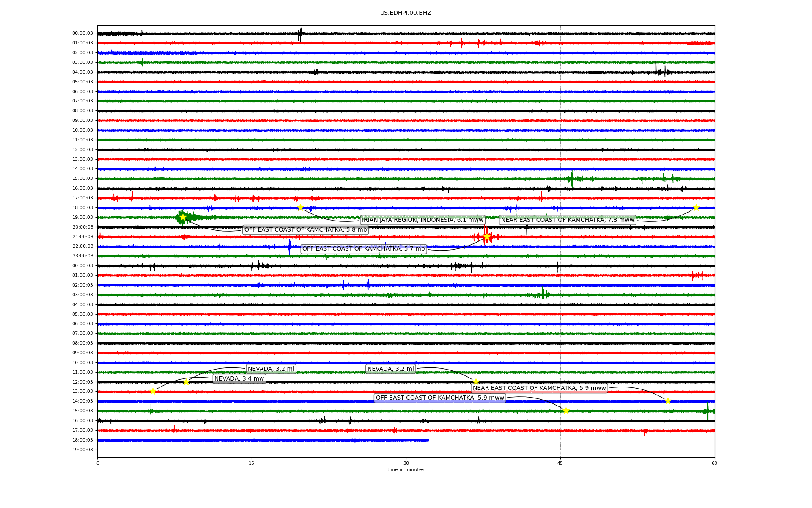This screenshot has width=812, height=508.
Task: Click the large spike on the first 00:00:03 trace
Action: pos(300,34)
